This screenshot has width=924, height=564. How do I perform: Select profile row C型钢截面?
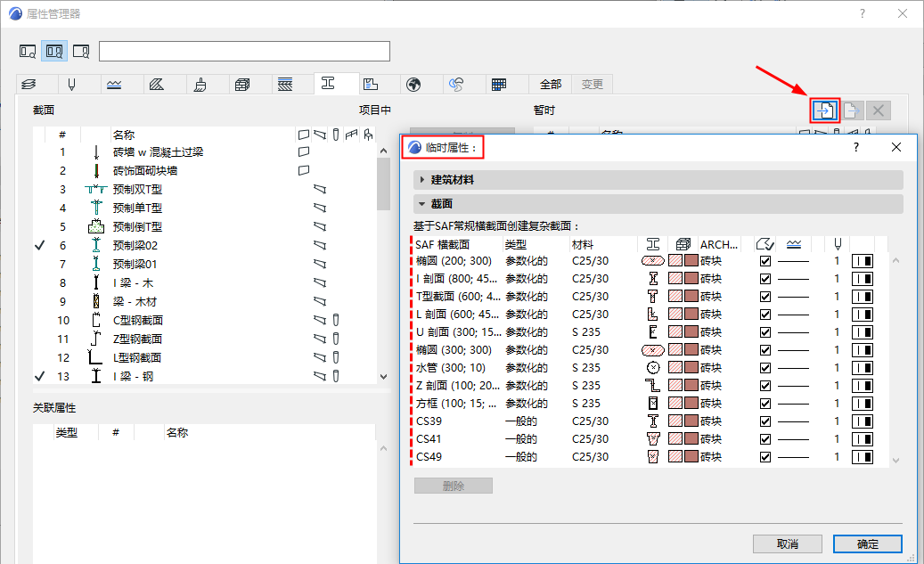[205, 321]
